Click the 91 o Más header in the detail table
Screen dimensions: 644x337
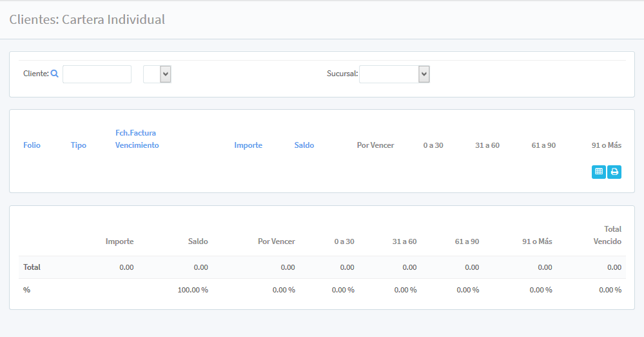(x=606, y=145)
